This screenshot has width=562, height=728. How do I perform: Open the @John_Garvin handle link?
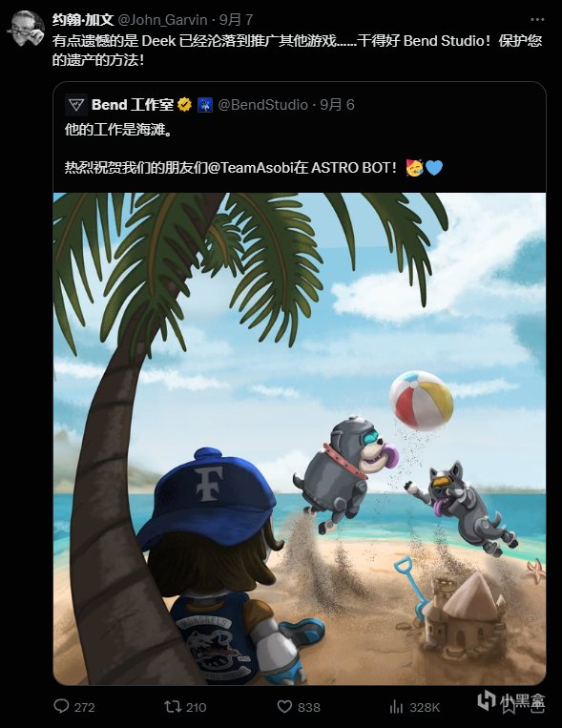pyautogui.click(x=162, y=19)
